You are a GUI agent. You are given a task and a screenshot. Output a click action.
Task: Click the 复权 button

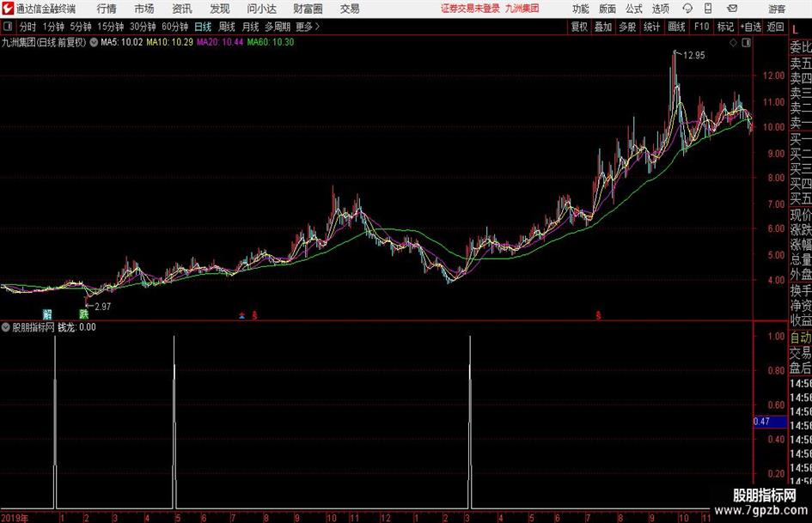pyautogui.click(x=579, y=27)
